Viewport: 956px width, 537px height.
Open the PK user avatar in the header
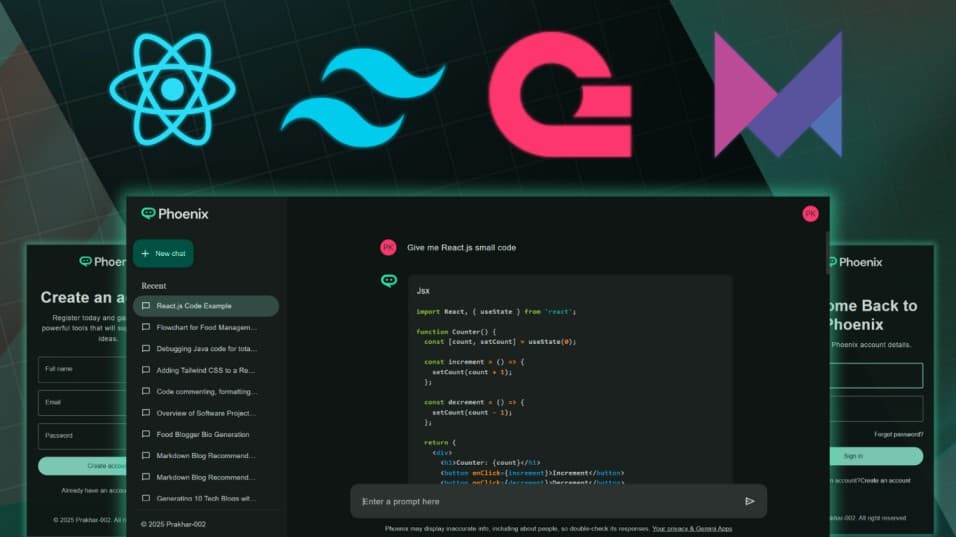coord(810,214)
